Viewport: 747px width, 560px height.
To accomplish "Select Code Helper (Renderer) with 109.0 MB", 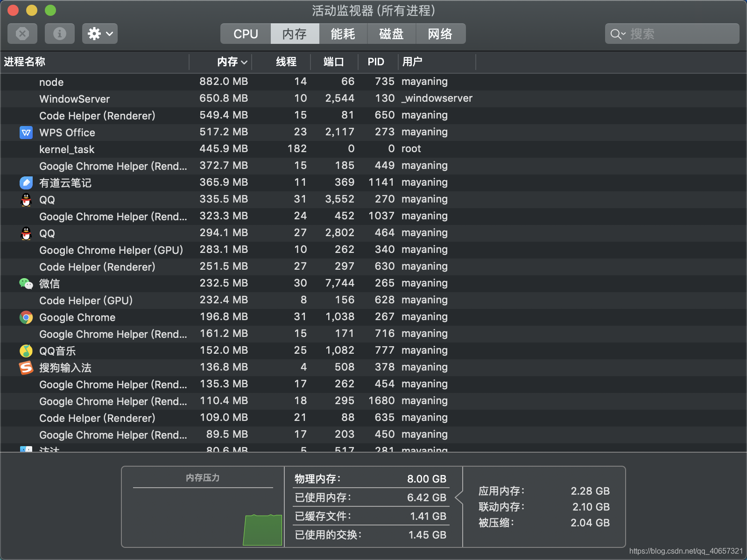I will point(373,418).
